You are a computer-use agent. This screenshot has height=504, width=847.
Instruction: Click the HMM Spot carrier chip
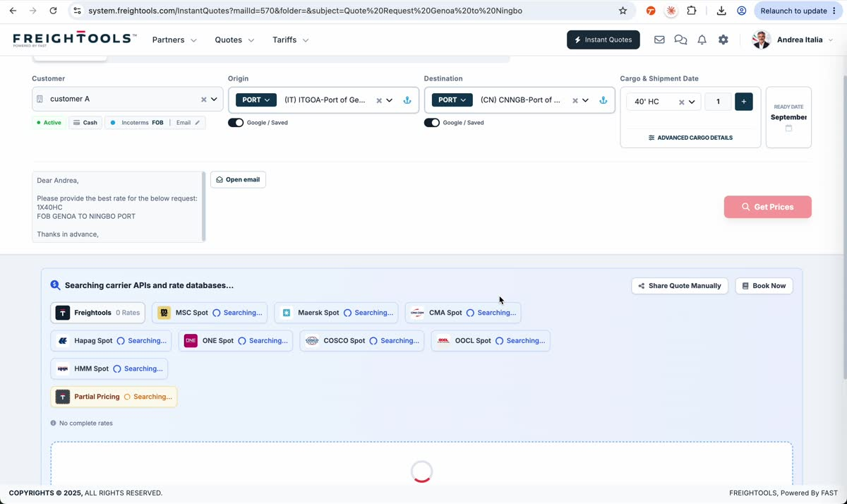[109, 368]
